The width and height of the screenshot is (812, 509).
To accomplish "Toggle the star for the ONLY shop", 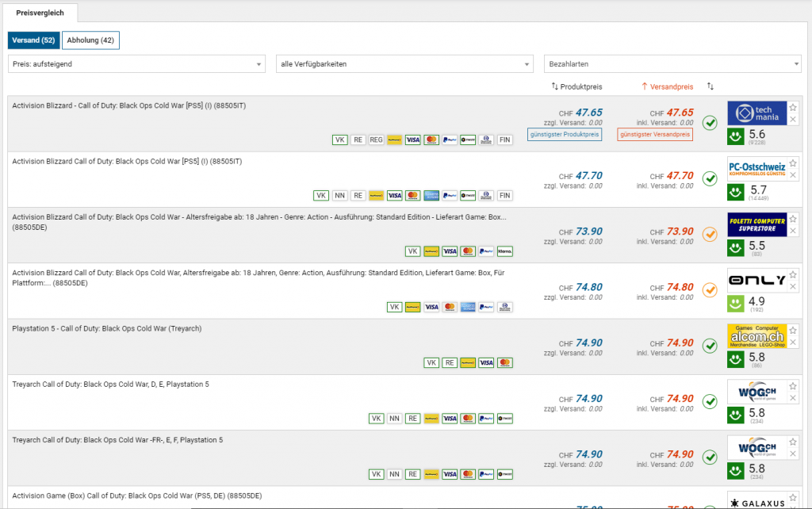I will click(x=793, y=274).
